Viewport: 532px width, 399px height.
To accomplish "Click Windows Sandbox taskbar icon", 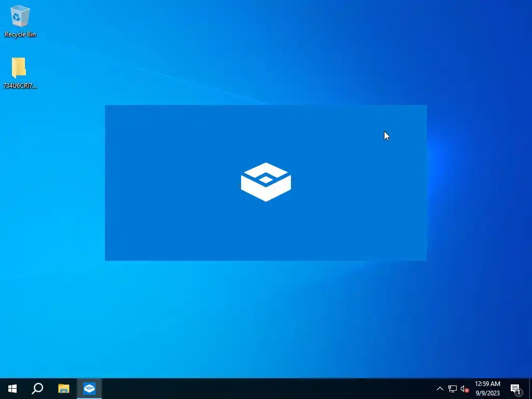I will click(89, 389).
